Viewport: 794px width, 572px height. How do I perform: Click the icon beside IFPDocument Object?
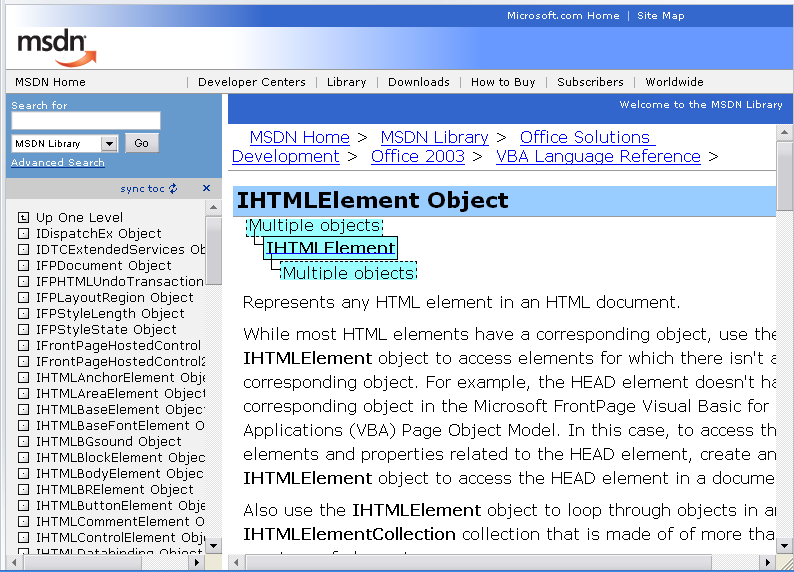(x=23, y=265)
